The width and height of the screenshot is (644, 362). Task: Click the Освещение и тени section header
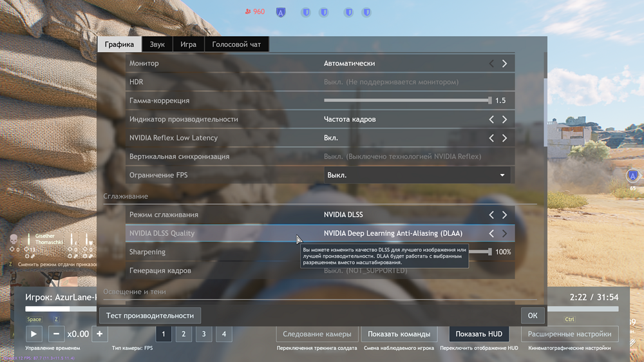point(135,292)
